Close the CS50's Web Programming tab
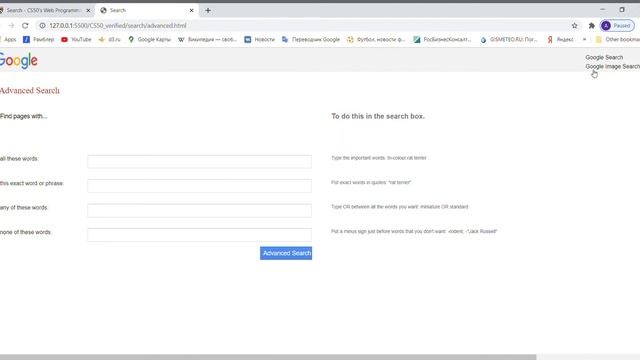The width and height of the screenshot is (640, 360). (x=88, y=11)
